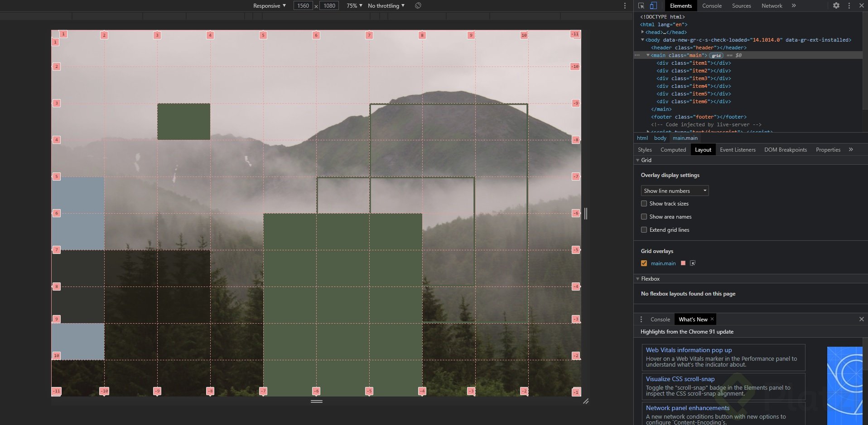Toggle the device toolbar icon

tap(653, 5)
